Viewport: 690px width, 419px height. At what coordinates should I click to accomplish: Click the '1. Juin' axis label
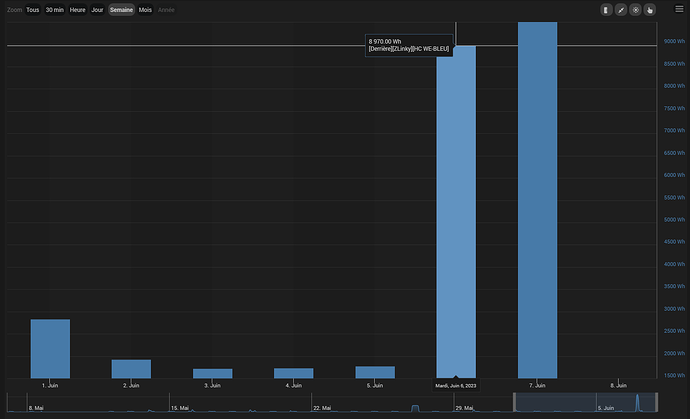(x=50, y=386)
